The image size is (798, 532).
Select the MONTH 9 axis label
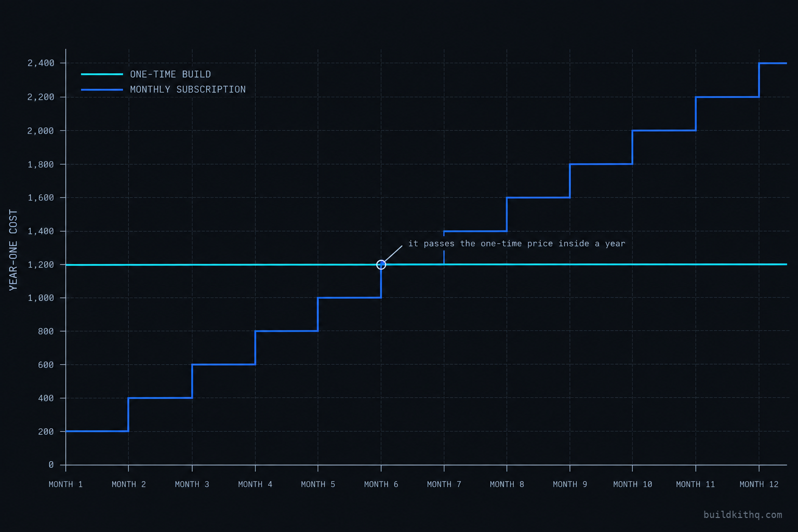click(570, 484)
